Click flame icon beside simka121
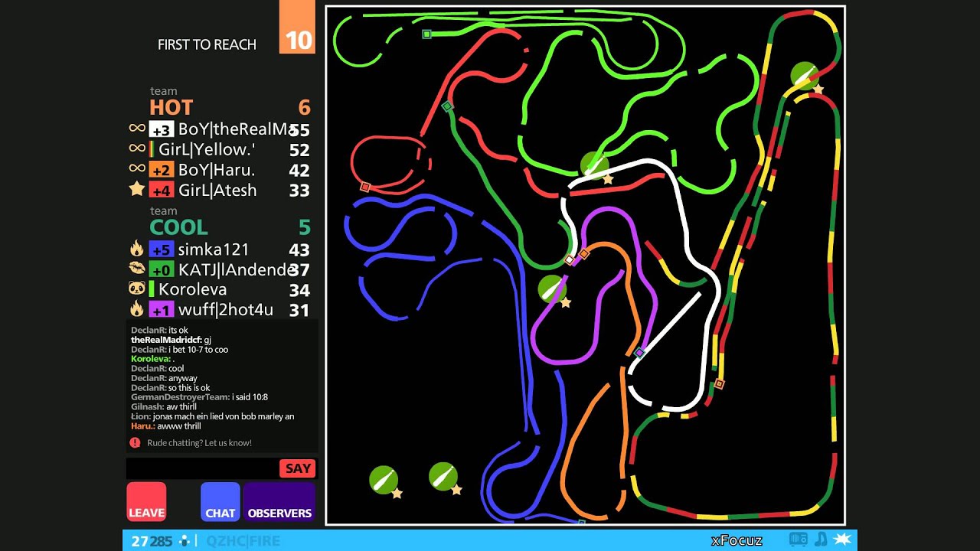The width and height of the screenshot is (980, 551). (x=137, y=248)
